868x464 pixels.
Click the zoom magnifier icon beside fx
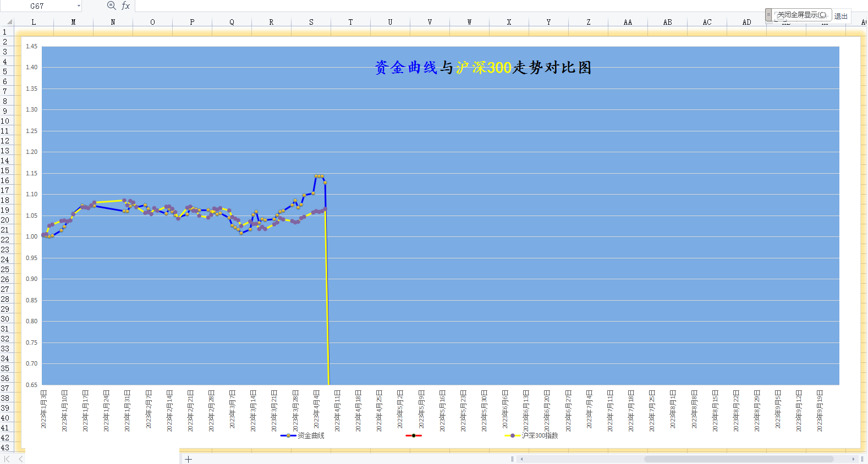pos(111,5)
